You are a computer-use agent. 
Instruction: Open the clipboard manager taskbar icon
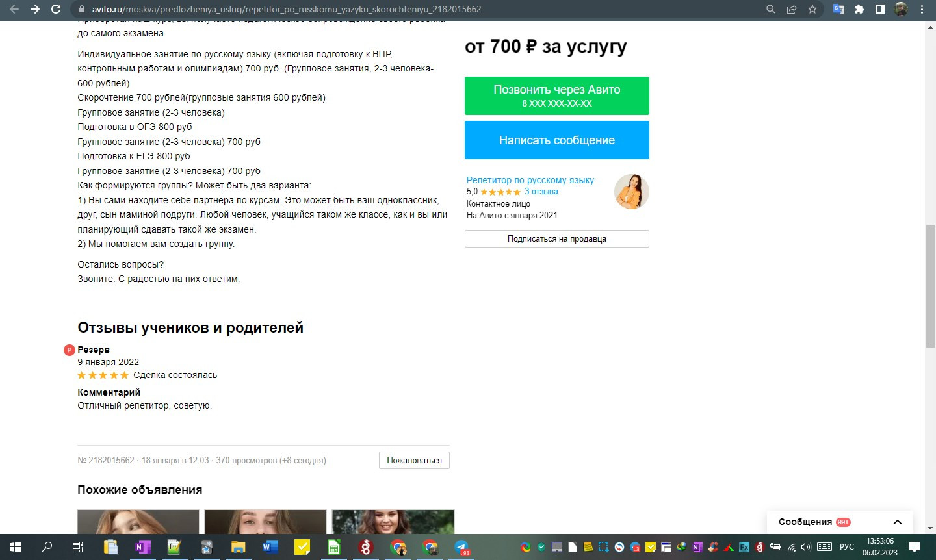coord(110,547)
